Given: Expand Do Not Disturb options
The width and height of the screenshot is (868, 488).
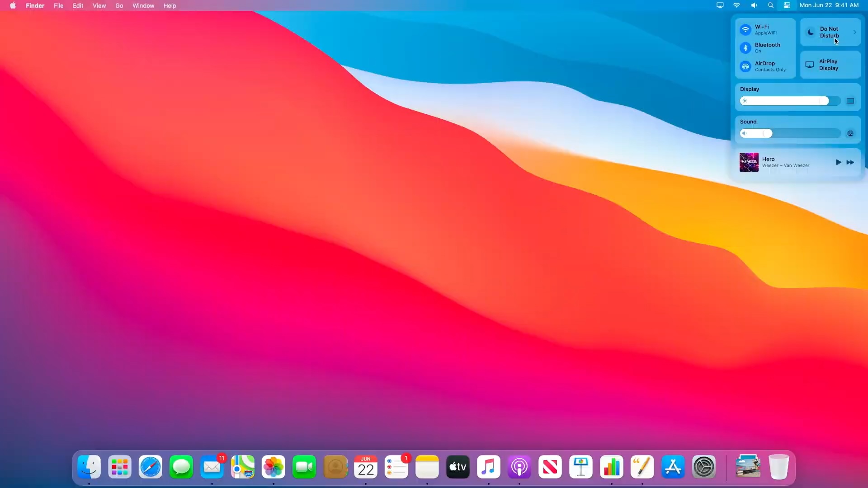Looking at the screenshot, I should (855, 32).
